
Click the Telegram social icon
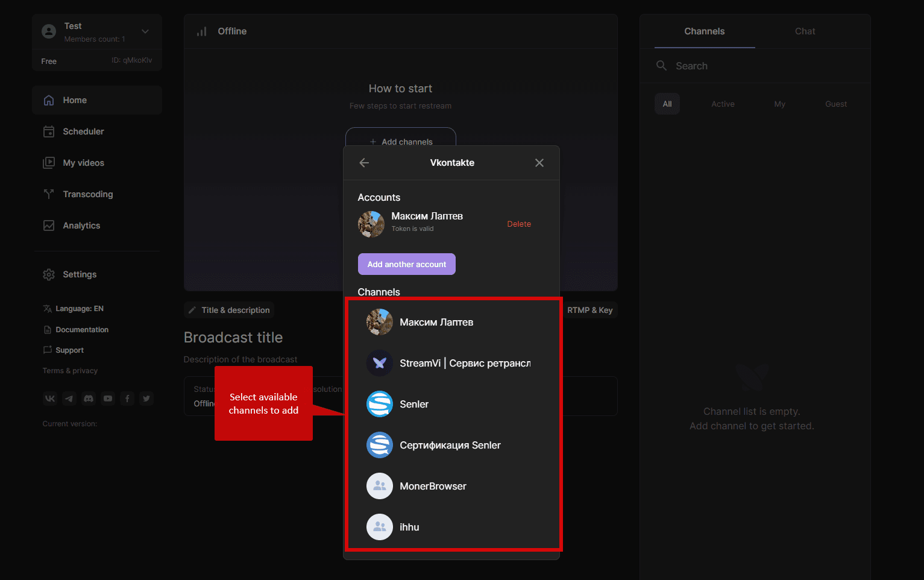(69, 399)
